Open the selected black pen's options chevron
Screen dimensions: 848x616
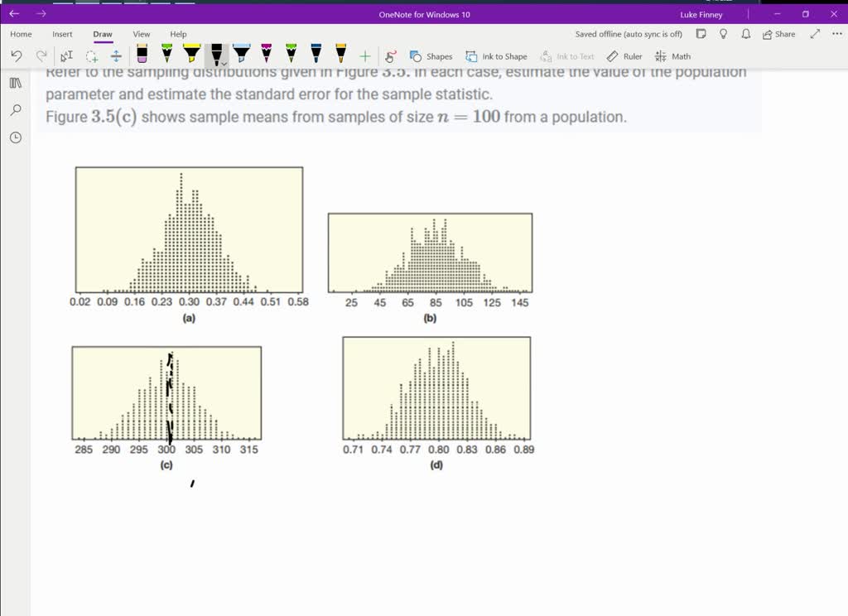point(224,63)
